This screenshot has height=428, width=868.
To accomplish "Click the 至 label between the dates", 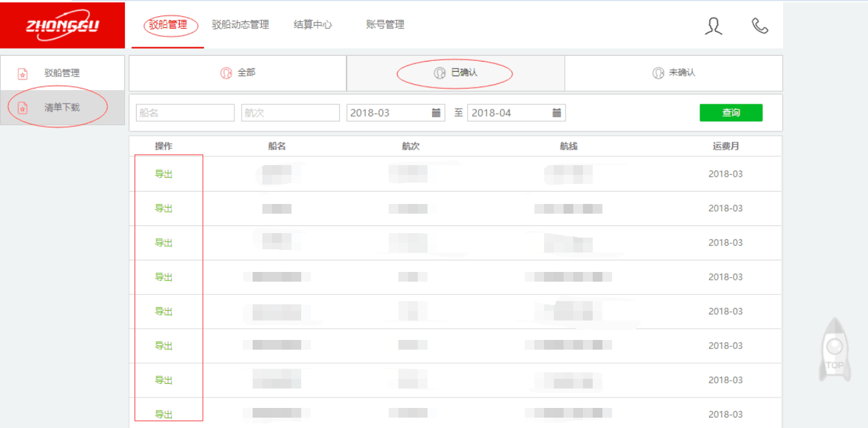I will (x=459, y=113).
